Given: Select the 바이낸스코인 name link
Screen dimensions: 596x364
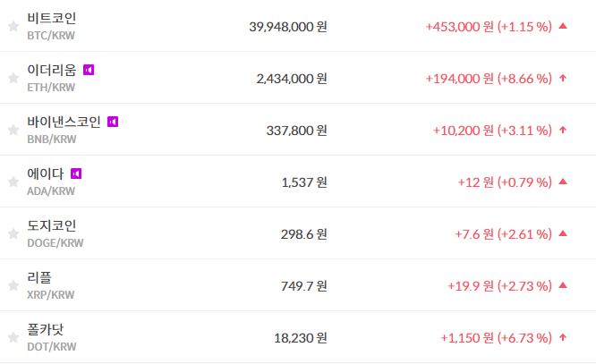Looking at the screenshot, I should [64, 122].
